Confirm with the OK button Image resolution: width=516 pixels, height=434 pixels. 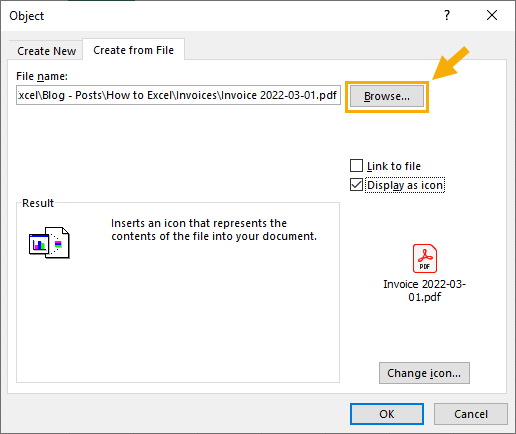(387, 414)
